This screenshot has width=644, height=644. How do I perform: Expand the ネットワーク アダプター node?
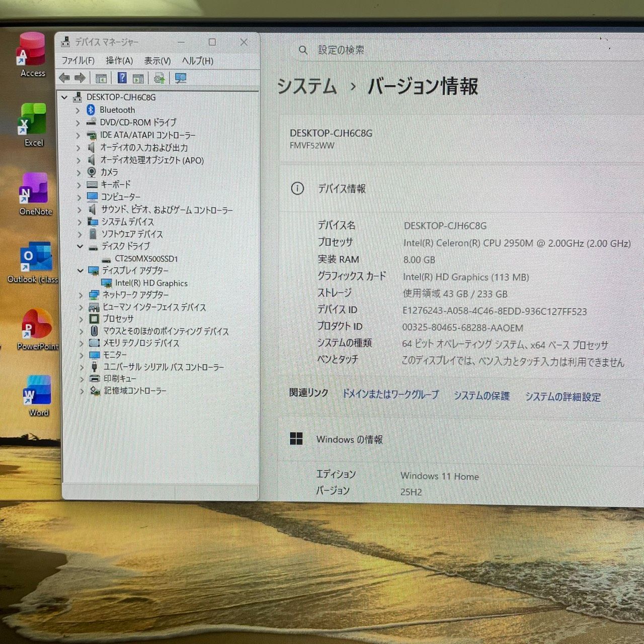point(80,295)
